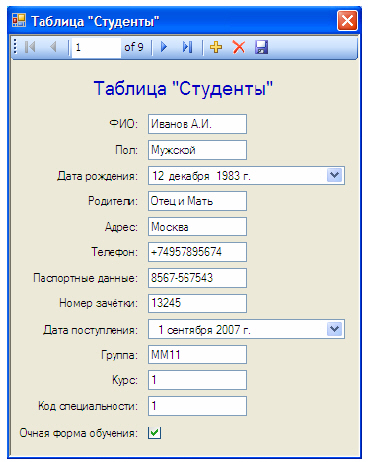Click the ФИО field with Иванов А.И.

(197, 124)
